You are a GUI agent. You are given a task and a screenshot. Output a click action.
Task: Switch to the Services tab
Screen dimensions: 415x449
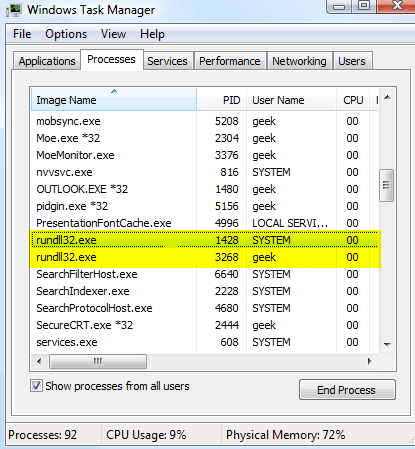pyautogui.click(x=167, y=61)
